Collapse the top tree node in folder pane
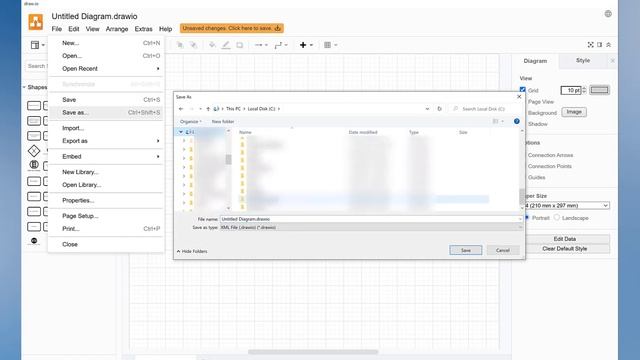The image size is (640, 360). point(180,132)
